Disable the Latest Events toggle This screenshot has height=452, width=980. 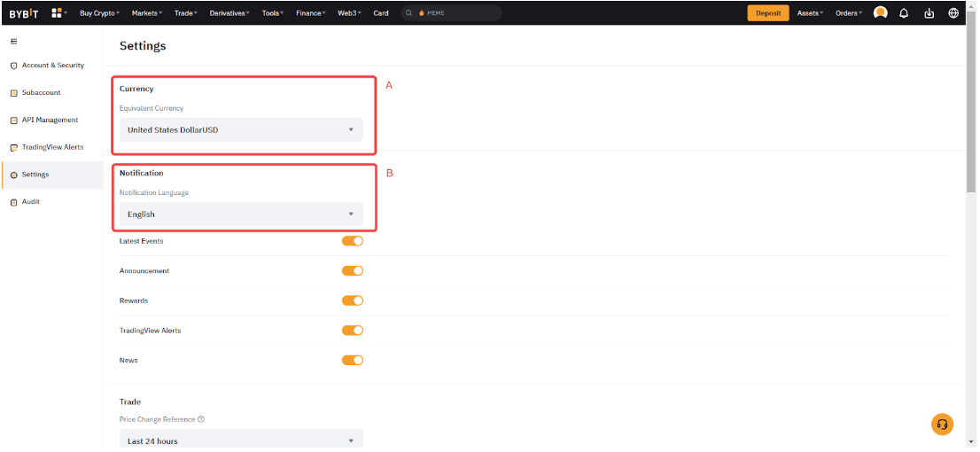pos(353,241)
